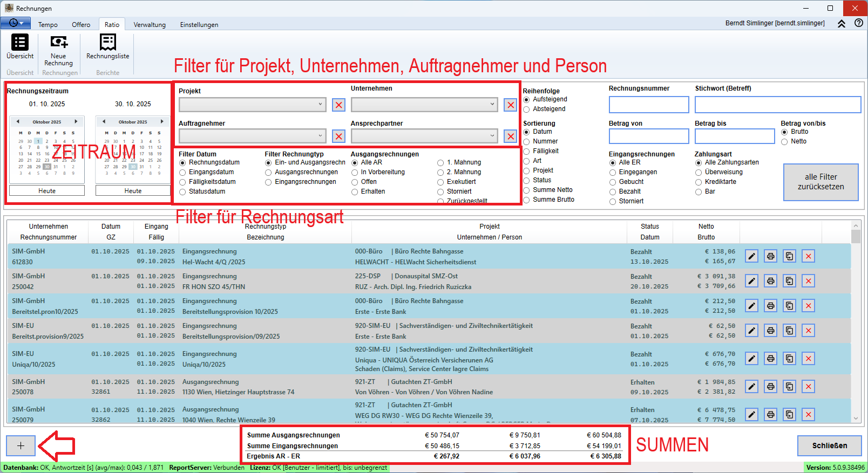Open the Rechnungsliste report icon
Screen dimensions: 868x473
(x=108, y=42)
